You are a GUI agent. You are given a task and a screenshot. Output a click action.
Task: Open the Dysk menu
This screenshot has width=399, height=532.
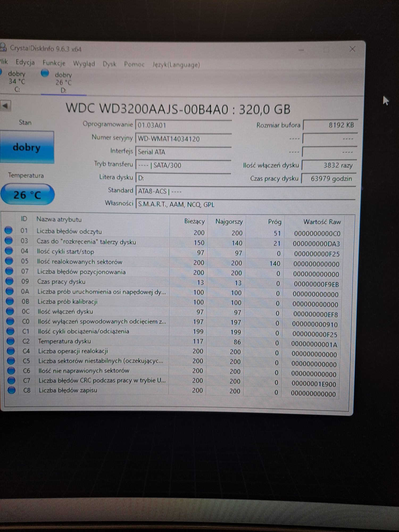tap(110, 64)
